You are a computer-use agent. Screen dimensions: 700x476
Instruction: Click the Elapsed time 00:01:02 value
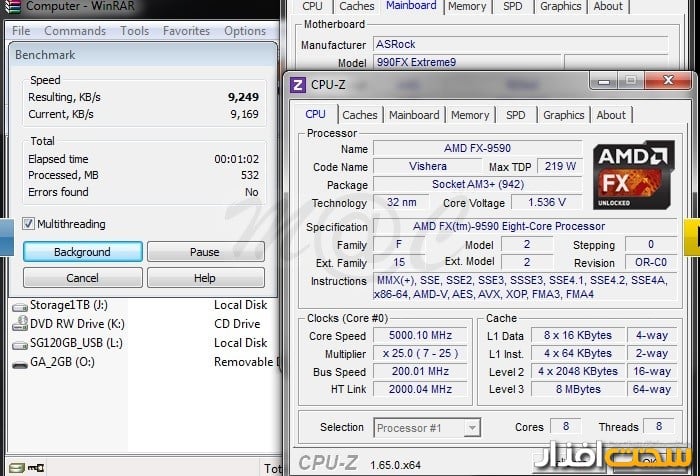tap(236, 159)
